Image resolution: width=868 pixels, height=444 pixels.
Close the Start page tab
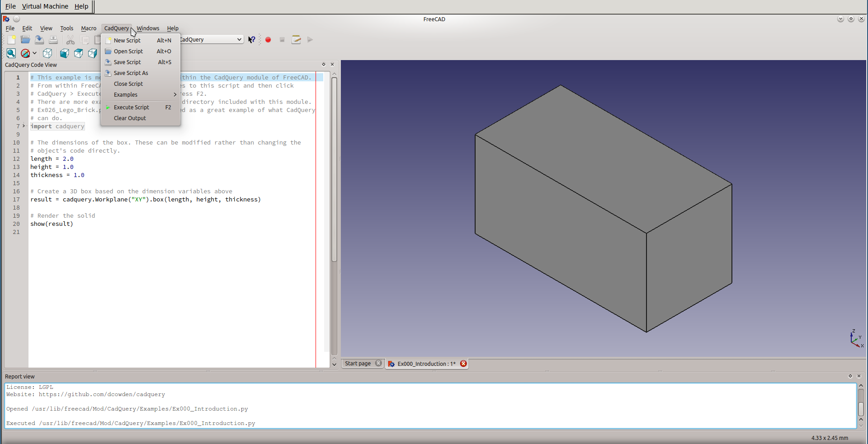[x=378, y=363]
